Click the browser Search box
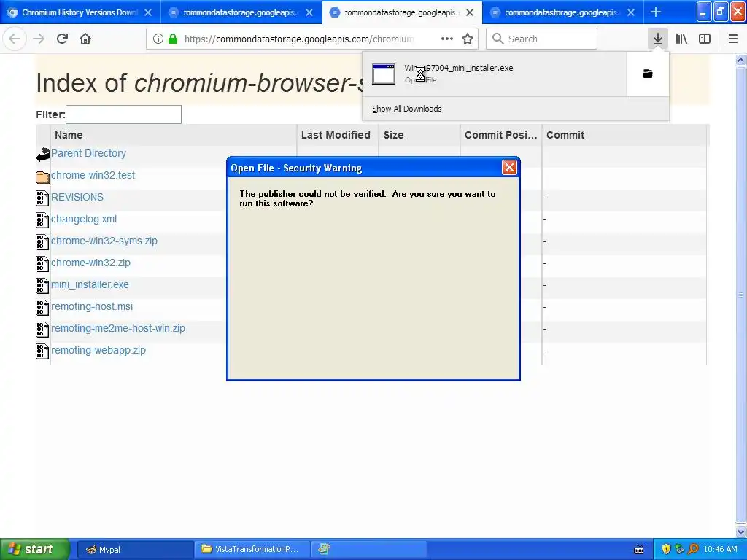 (542, 39)
